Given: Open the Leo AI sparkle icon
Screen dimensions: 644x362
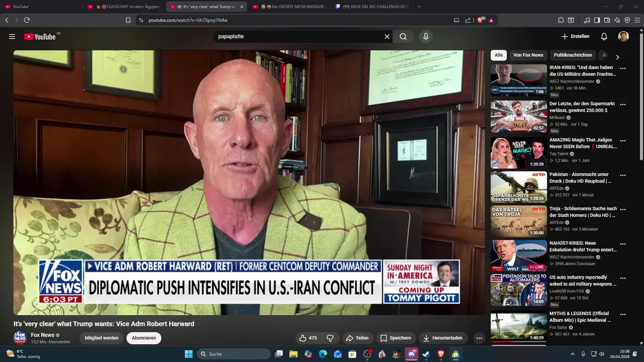Looking at the screenshot, I should (x=617, y=20).
